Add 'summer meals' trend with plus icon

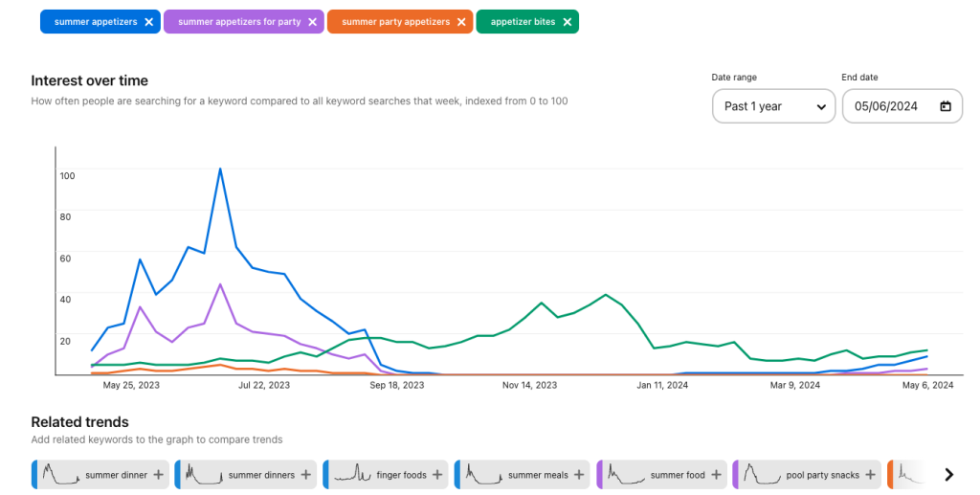click(x=579, y=475)
